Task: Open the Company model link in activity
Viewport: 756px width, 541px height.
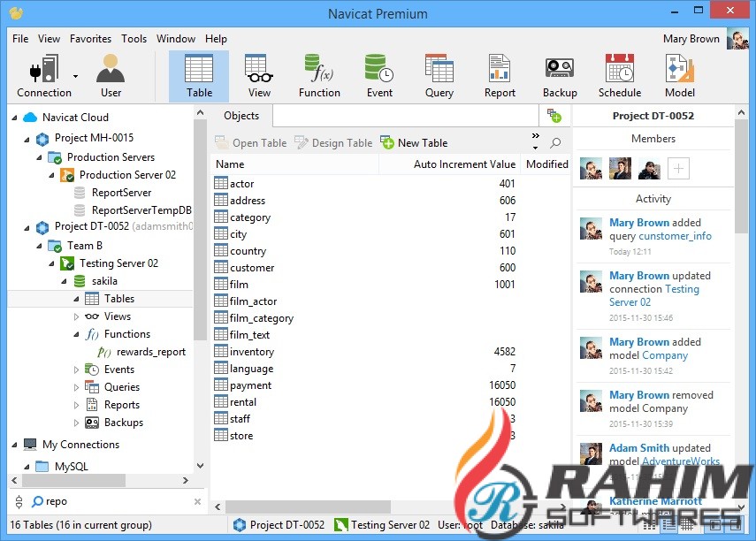Action: coord(664,355)
